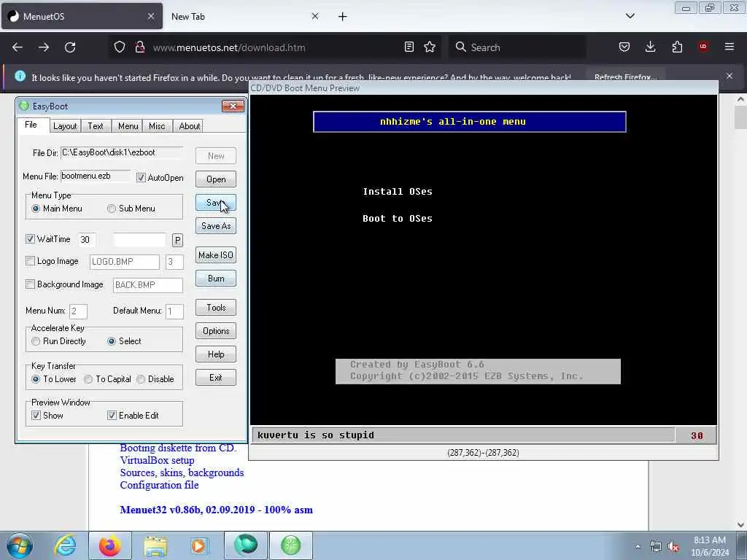Choose Run Directly accelerate key option
This screenshot has height=560, width=747.
coord(36,341)
